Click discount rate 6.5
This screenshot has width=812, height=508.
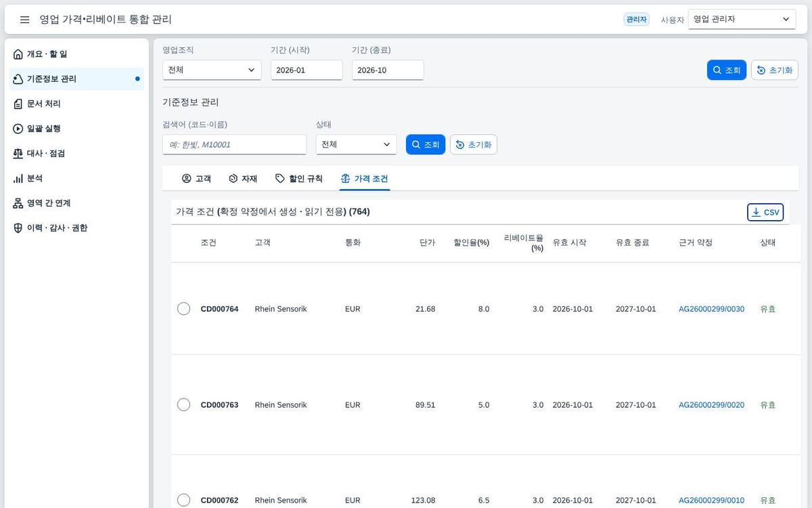pos(484,501)
